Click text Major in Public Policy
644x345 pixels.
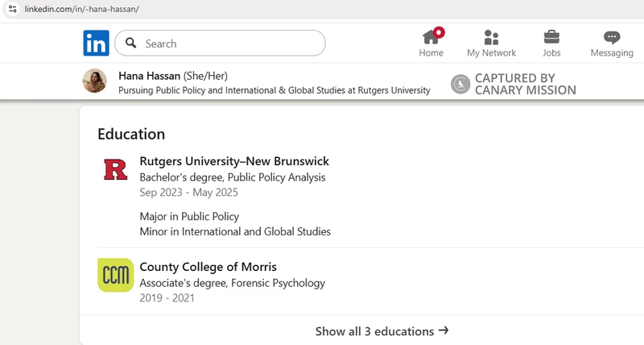click(189, 216)
